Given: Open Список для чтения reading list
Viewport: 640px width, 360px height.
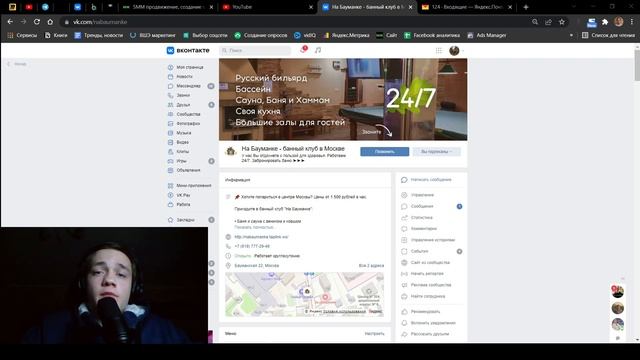Looking at the screenshot, I should (x=608, y=36).
